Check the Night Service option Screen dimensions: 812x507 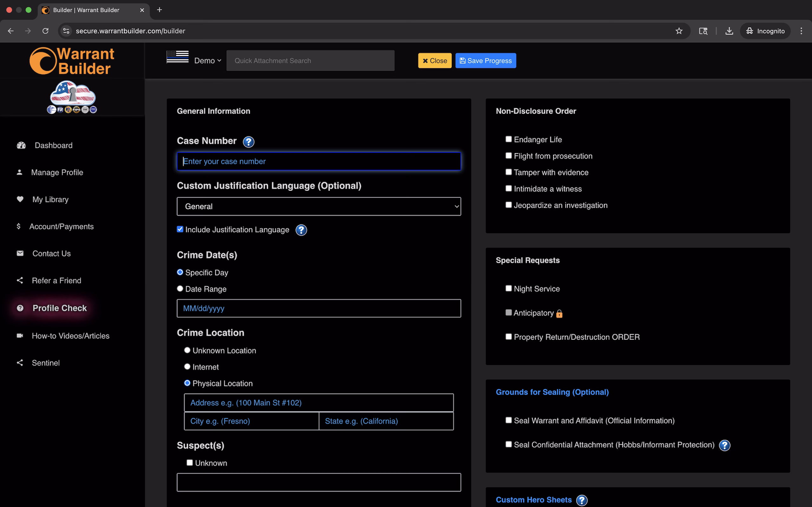click(508, 288)
